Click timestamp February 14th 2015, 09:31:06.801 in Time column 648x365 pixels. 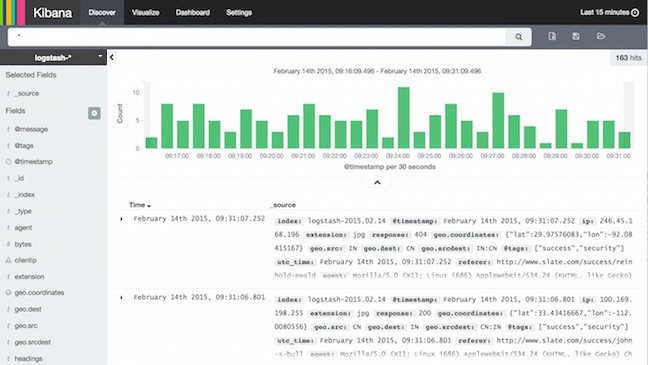click(199, 297)
